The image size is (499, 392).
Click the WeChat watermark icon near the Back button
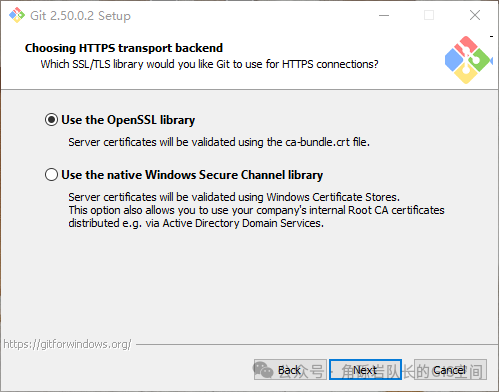click(x=263, y=369)
